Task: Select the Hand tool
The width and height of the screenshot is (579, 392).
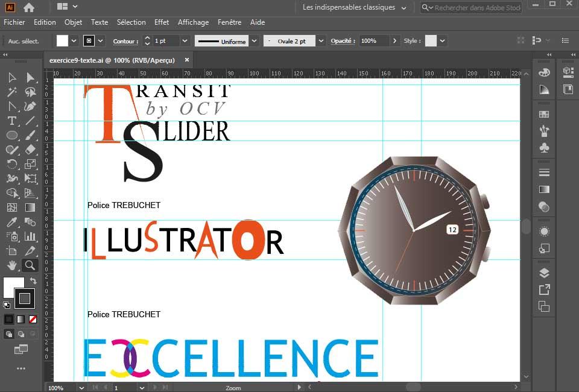Action: [x=12, y=265]
